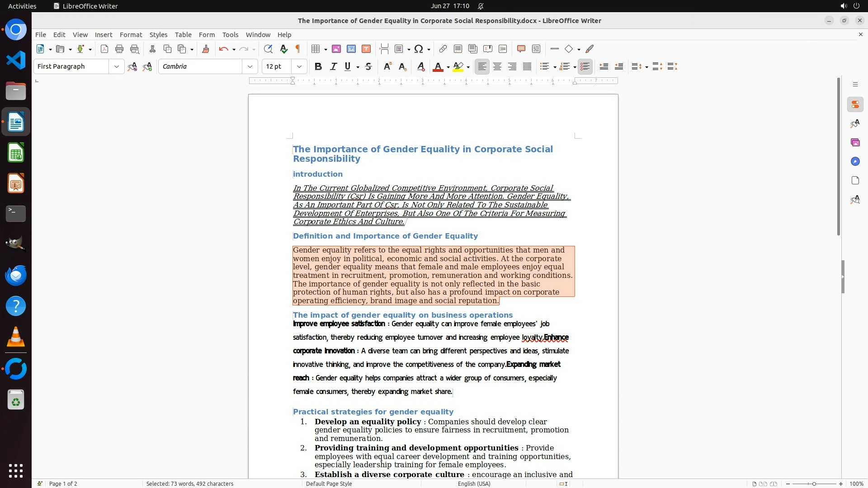
Task: Open the Gallery sidebar panel
Action: [855, 142]
